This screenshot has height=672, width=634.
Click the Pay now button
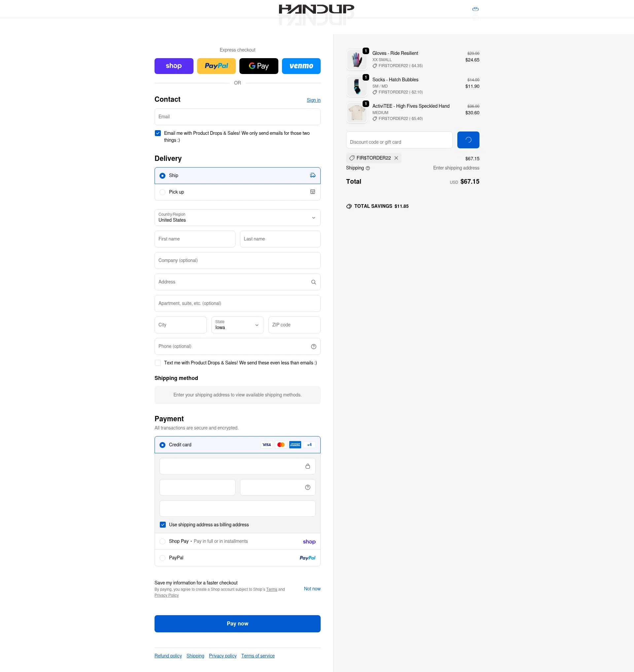(237, 623)
